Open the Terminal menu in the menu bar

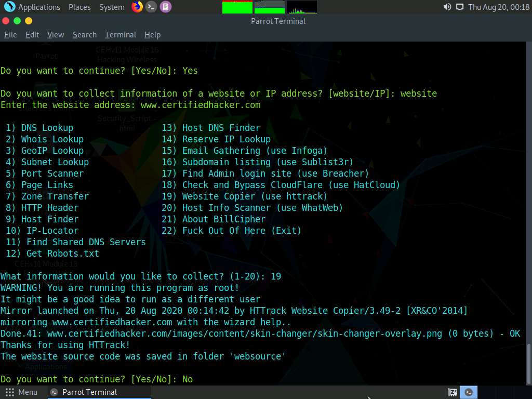(121, 35)
